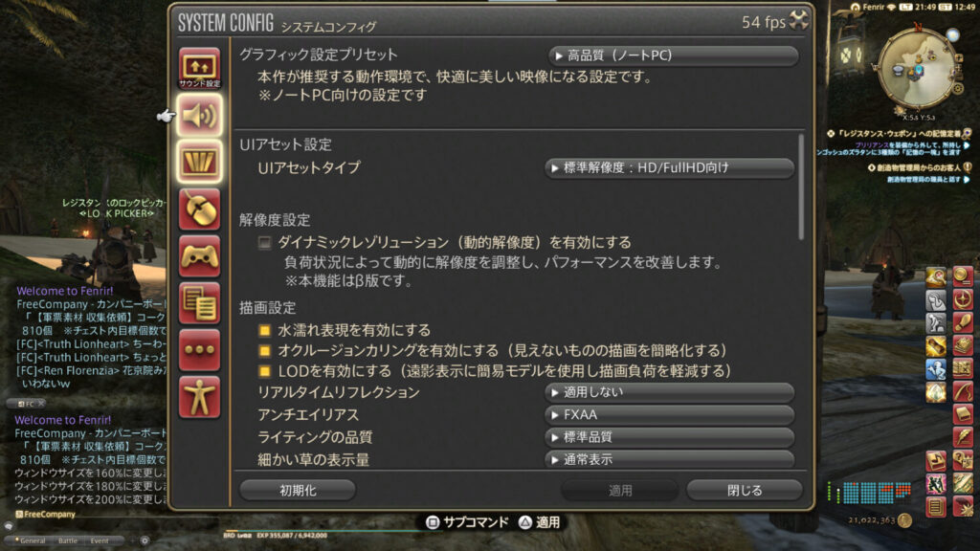Open the Mouse settings icon

pos(199,209)
